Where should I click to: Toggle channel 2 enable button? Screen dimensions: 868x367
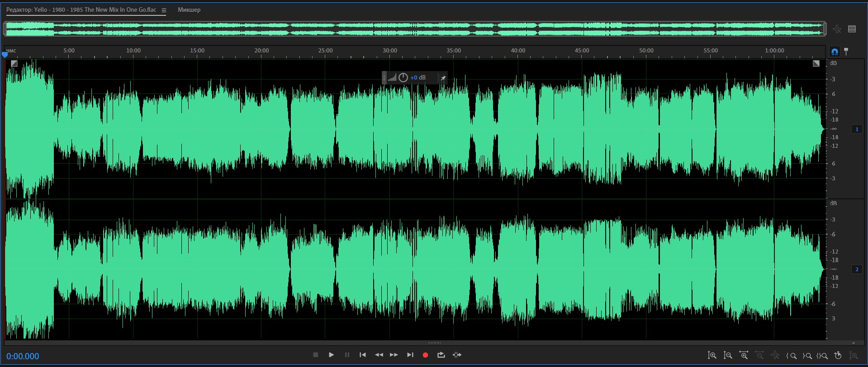(x=857, y=269)
